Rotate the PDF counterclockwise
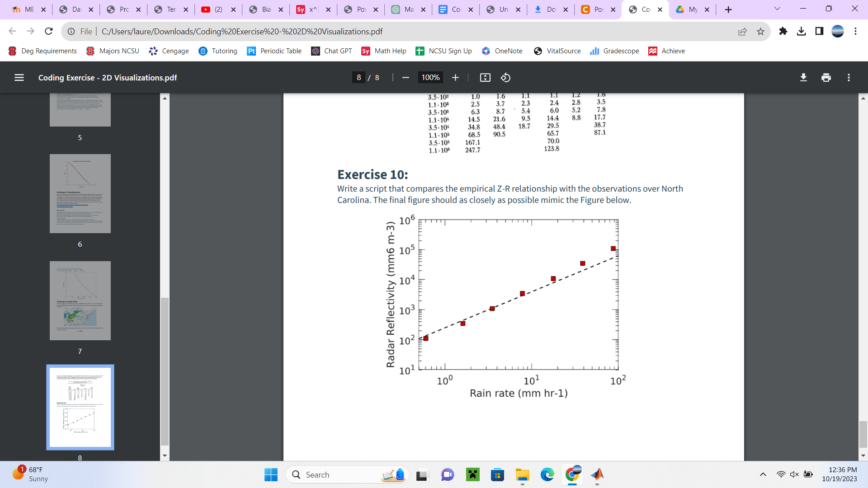The image size is (868, 488). click(x=505, y=78)
